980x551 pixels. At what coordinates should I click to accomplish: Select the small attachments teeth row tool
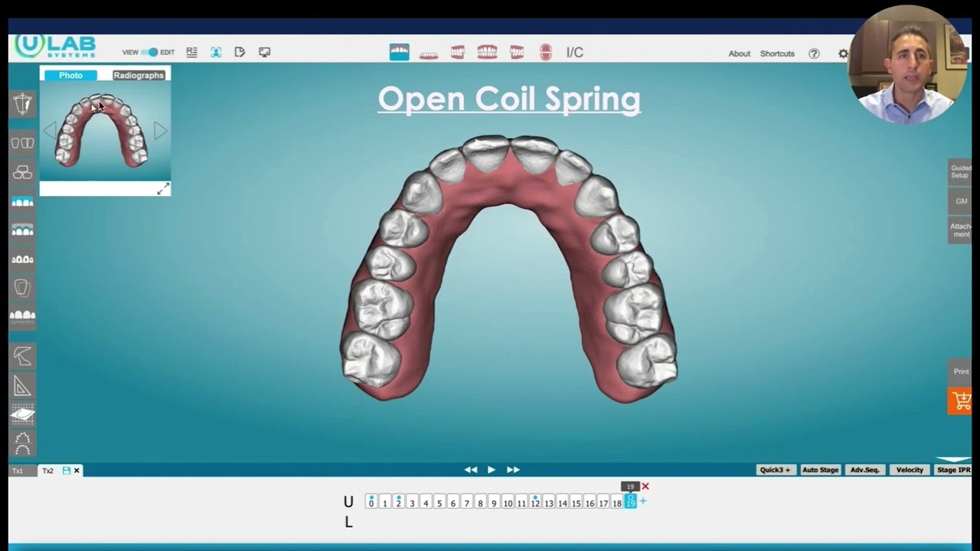22,259
